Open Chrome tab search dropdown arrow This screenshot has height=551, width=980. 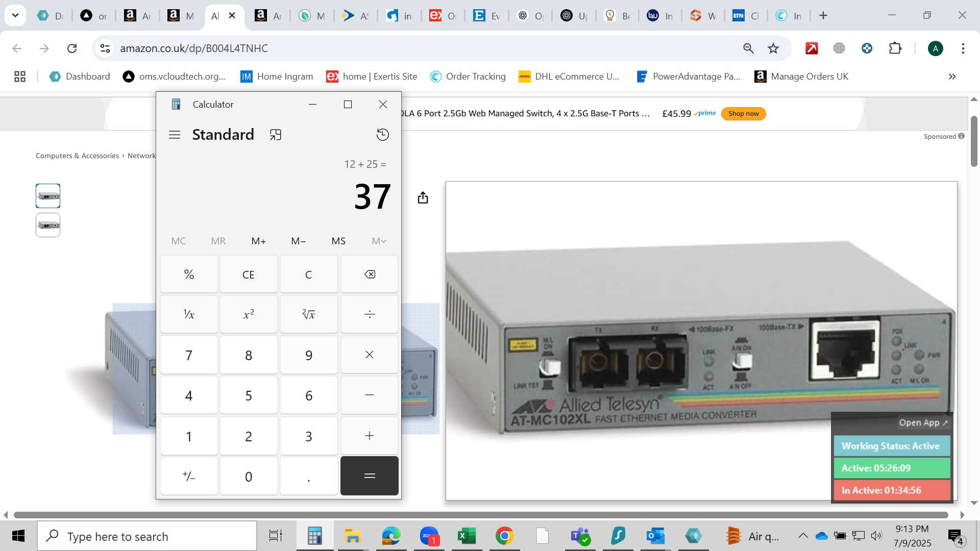(x=15, y=15)
